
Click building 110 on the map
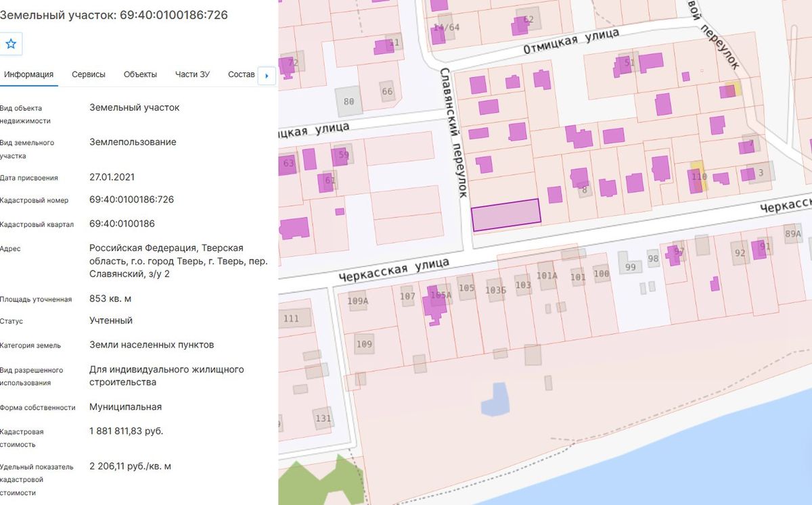pyautogui.click(x=699, y=177)
